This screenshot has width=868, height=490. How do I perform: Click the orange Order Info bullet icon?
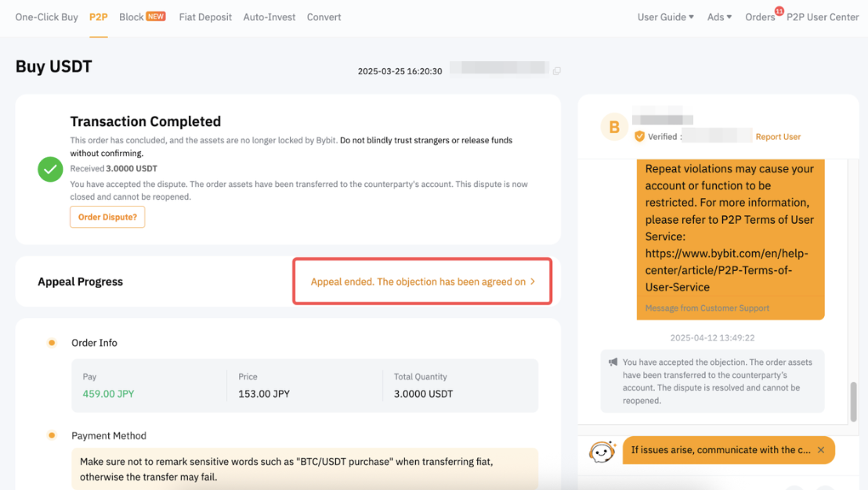click(x=52, y=343)
